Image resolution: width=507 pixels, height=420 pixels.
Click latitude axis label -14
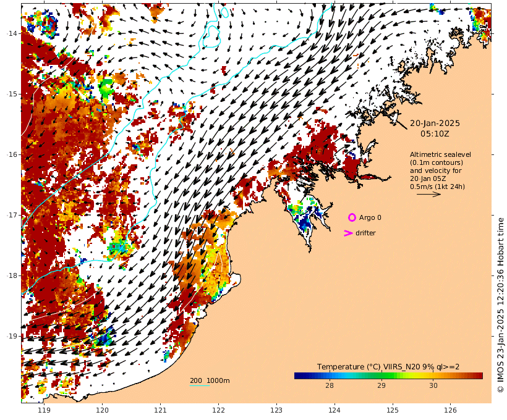12,33
